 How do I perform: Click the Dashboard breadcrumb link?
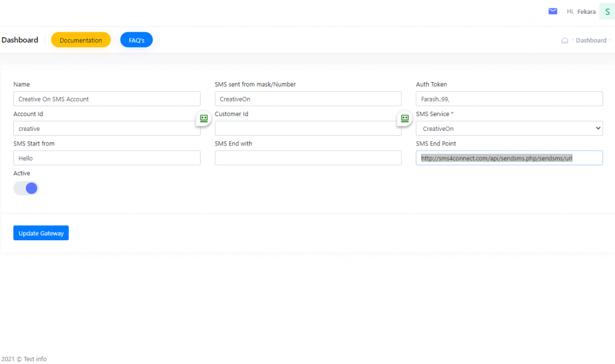[591, 41]
